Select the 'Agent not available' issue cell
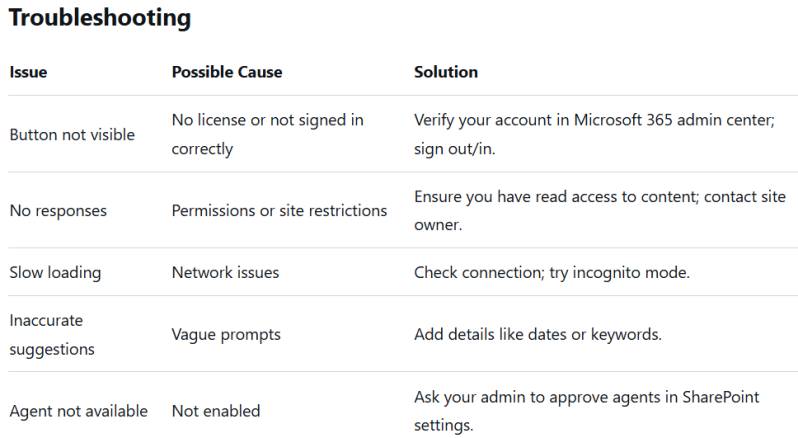Screen dimensions: 798x438 78,411
